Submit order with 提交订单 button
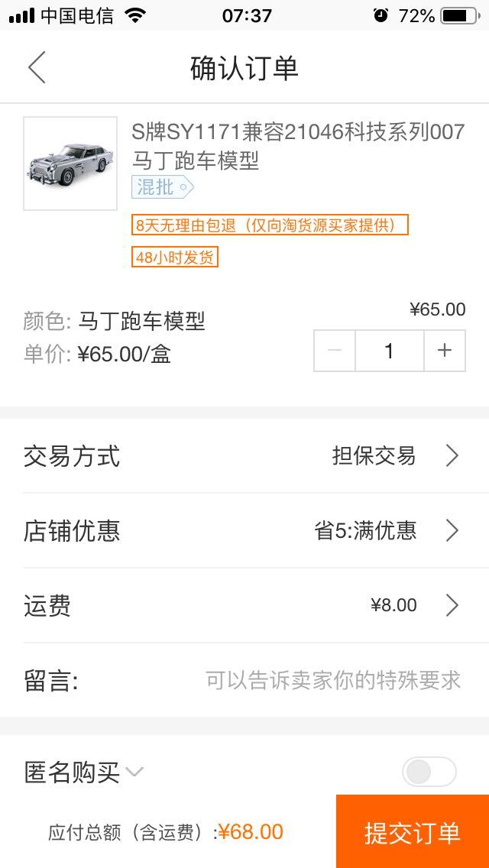 pos(413,831)
